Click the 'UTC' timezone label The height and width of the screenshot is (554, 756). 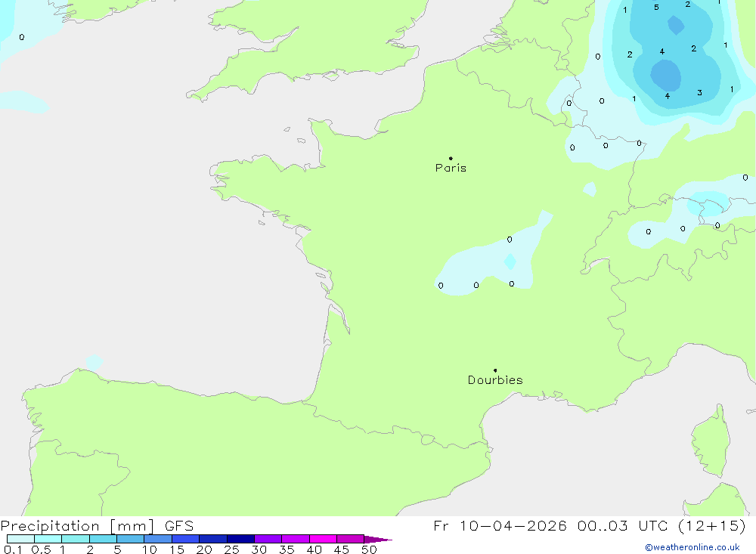[653, 526]
